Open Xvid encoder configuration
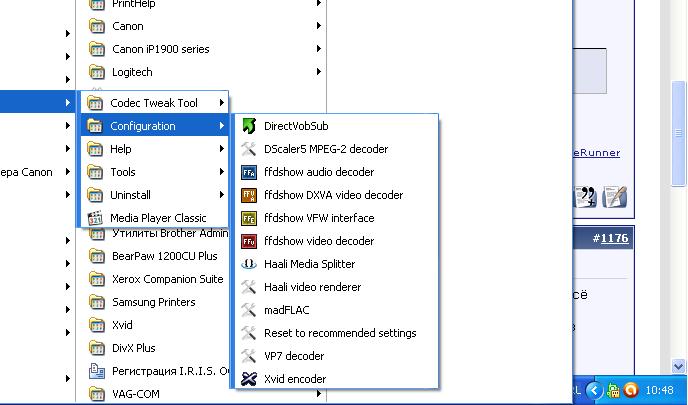The image size is (688, 405). click(x=294, y=379)
